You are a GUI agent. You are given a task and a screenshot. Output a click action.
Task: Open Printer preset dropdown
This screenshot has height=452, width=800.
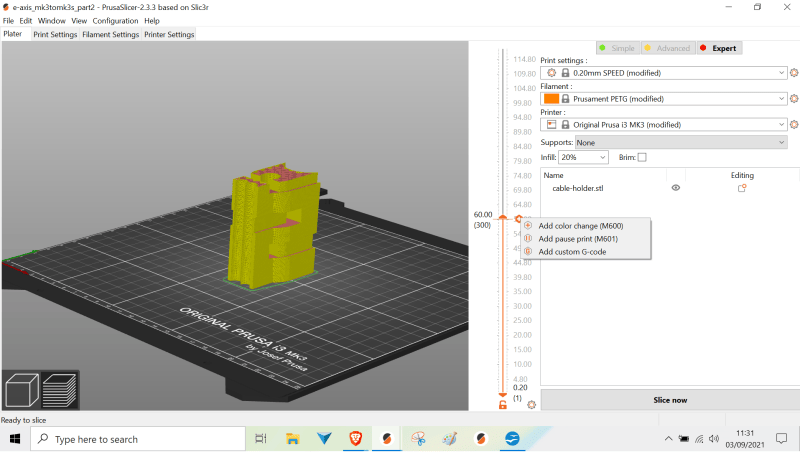click(x=664, y=124)
